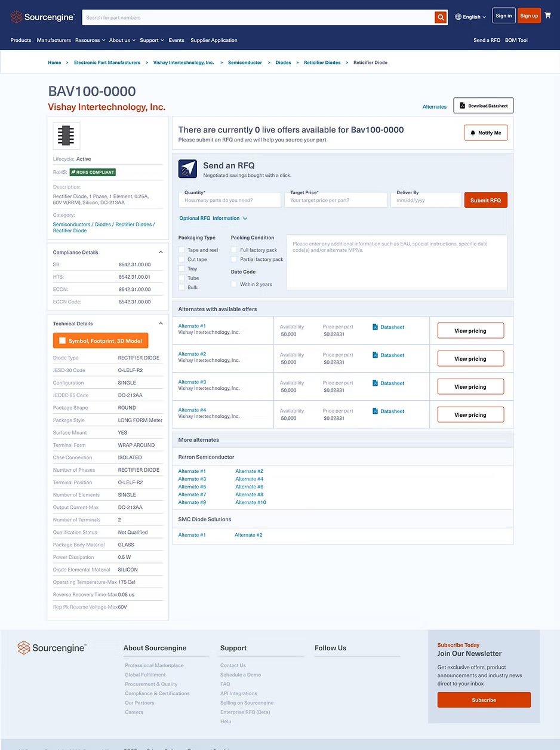Click the datasheet PDF icon for Alternate #2
Image resolution: width=560 pixels, height=750 pixels.
376,355
